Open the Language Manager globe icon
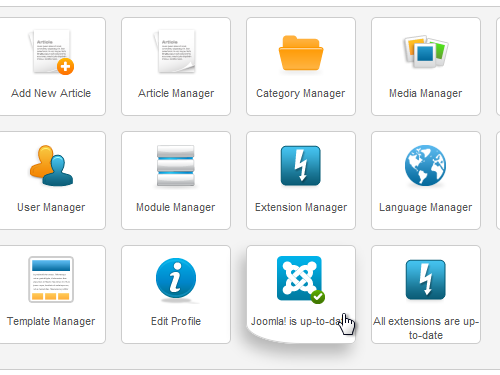Viewport: 500px width, 375px height. (426, 165)
